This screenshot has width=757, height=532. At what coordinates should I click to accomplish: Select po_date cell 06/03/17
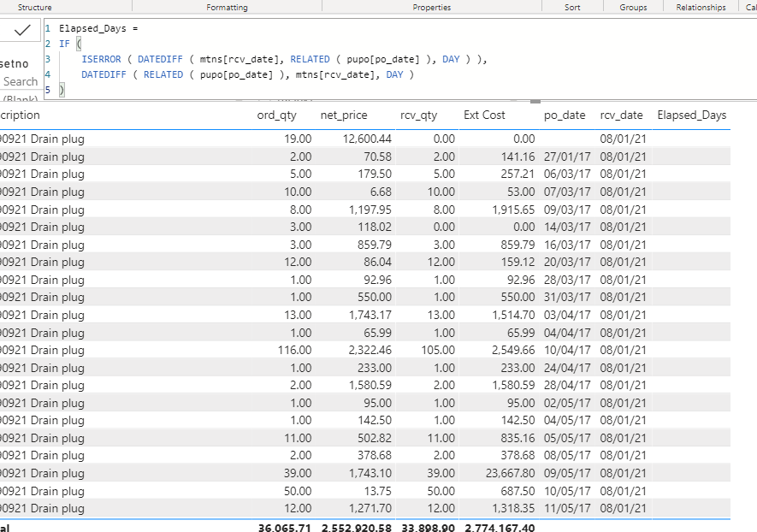[567, 174]
